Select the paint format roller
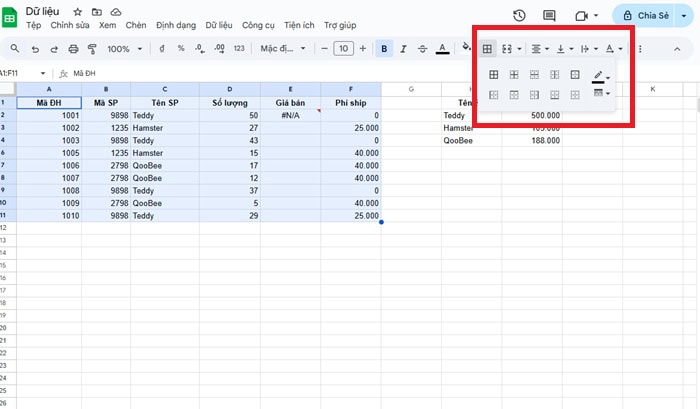 point(92,49)
